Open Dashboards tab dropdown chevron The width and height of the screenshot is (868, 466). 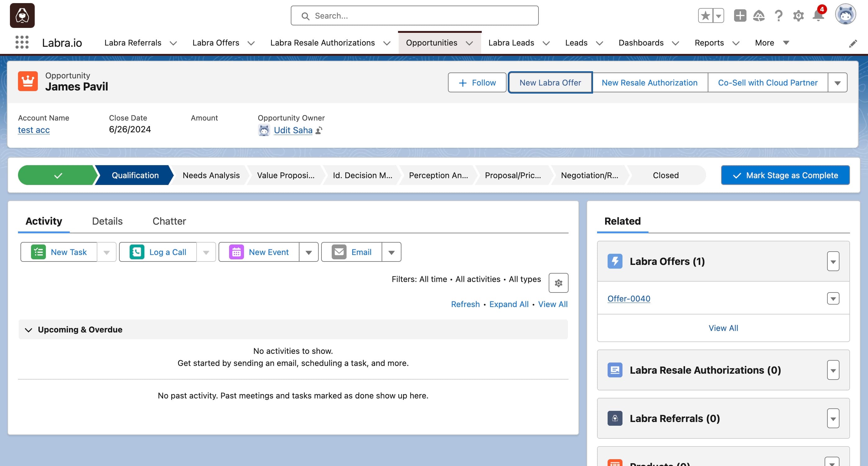pyautogui.click(x=675, y=43)
